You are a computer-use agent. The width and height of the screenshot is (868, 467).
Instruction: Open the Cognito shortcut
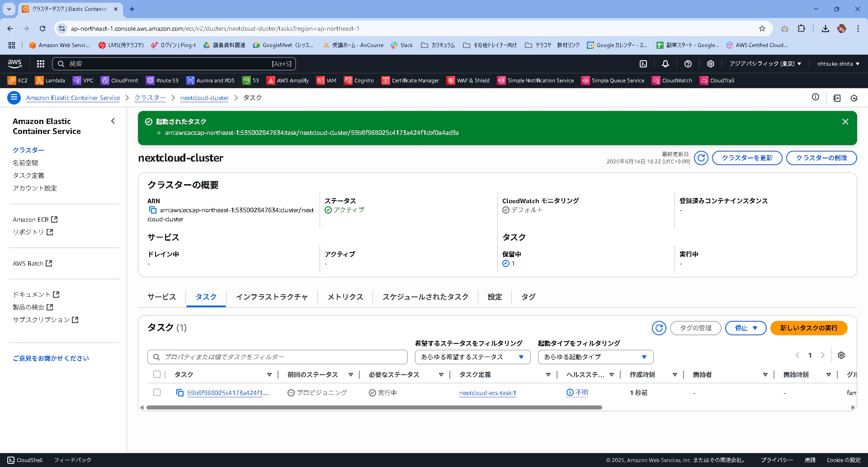pos(359,81)
